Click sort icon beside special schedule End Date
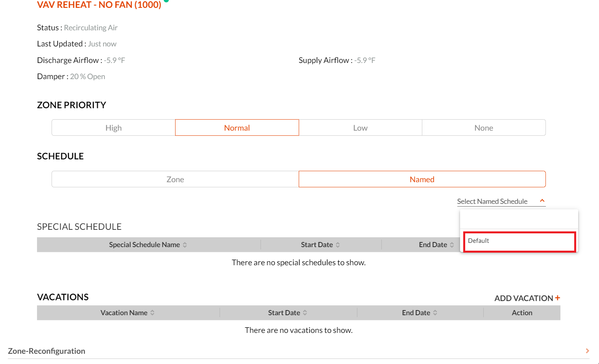This screenshot has width=599, height=364. click(452, 245)
